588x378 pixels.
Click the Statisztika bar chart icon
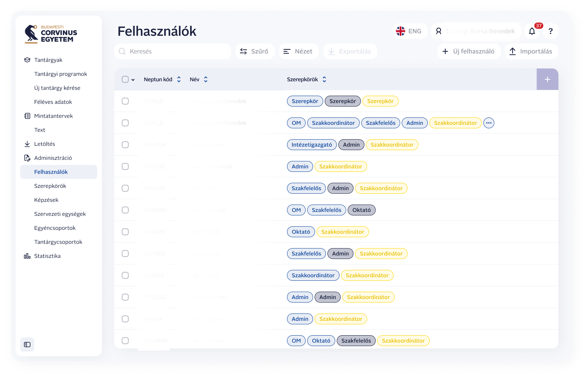tap(27, 256)
